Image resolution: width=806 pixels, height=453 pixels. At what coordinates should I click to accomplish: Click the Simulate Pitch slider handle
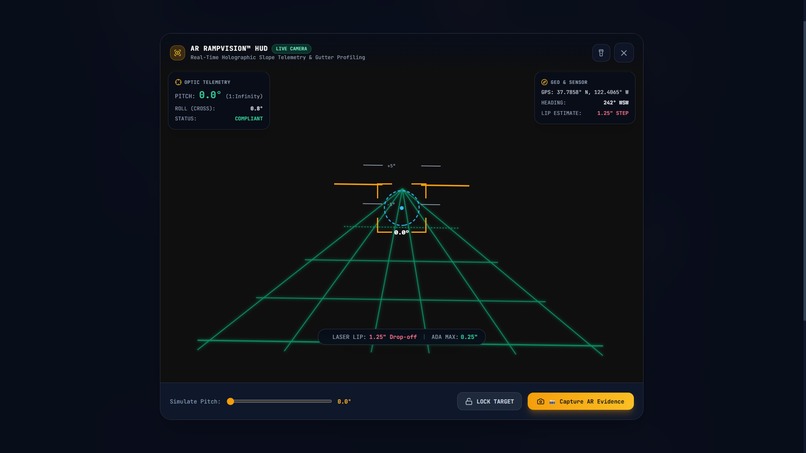pos(230,402)
